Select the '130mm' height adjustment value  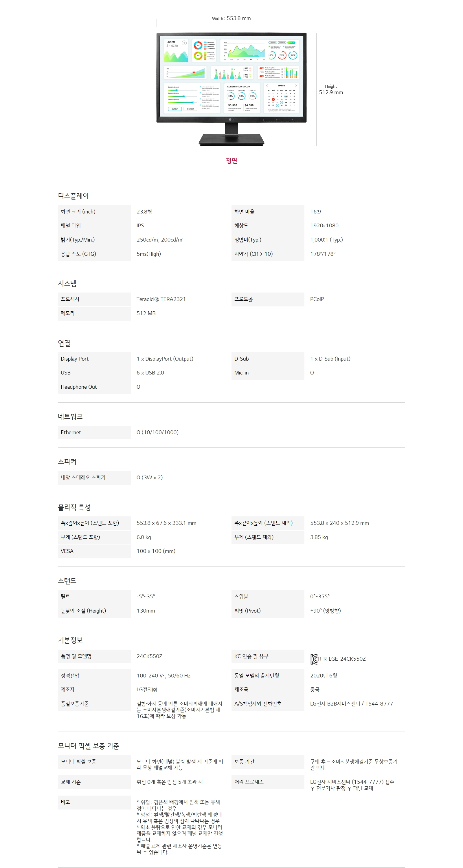click(146, 611)
